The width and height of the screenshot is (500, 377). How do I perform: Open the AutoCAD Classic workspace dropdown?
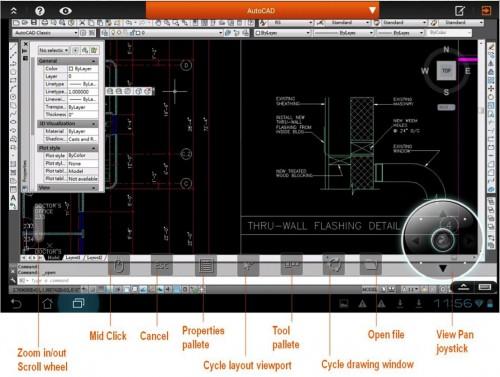point(46,33)
